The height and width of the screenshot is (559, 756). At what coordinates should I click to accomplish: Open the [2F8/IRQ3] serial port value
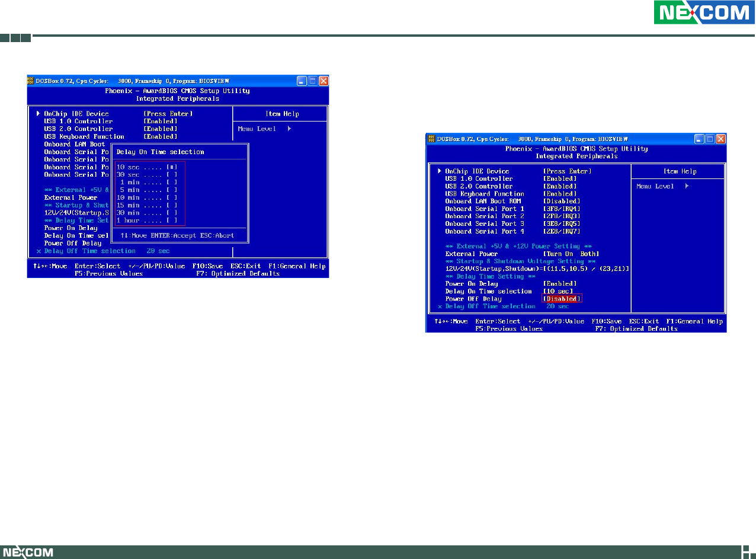(x=562, y=216)
